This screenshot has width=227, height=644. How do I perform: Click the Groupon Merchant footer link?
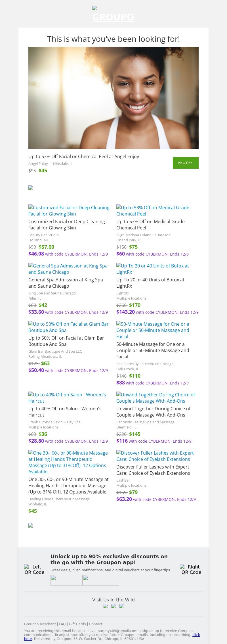[x=40, y=624]
